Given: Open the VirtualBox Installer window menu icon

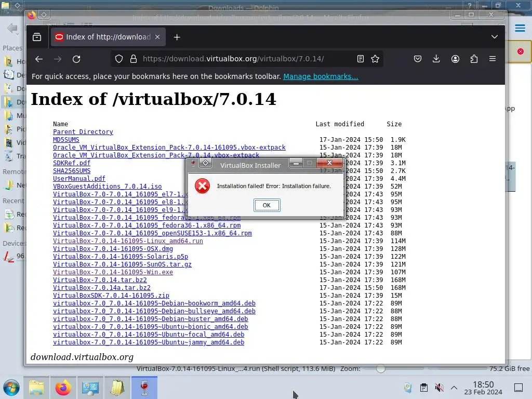Looking at the screenshot, I should (205, 163).
